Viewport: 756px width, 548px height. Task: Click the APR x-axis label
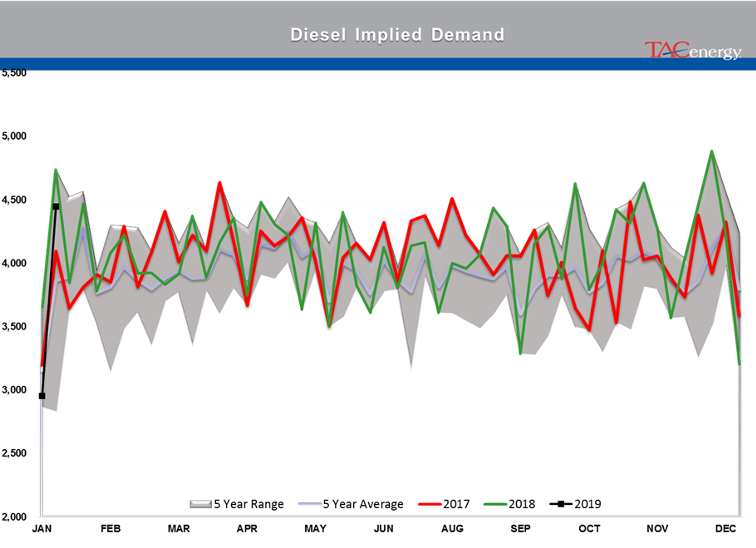point(247,529)
